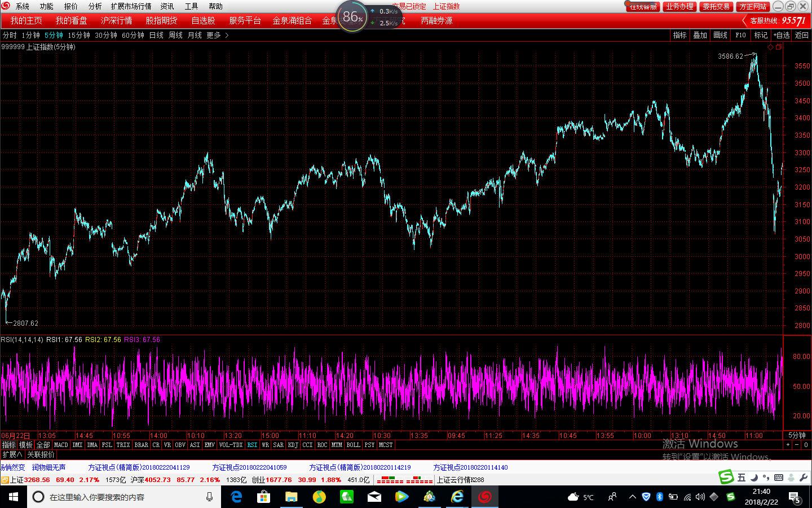
Task: Click the small window-restore icon in chart corner
Action: (779, 47)
